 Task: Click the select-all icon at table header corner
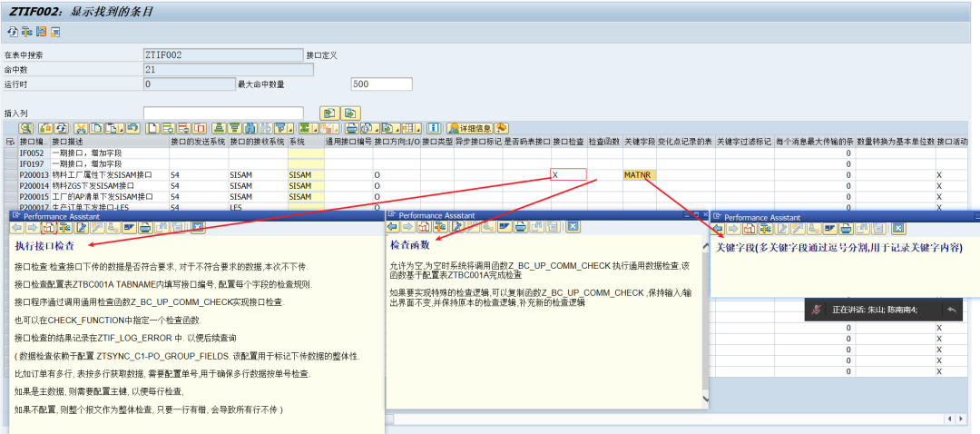pos(9,143)
